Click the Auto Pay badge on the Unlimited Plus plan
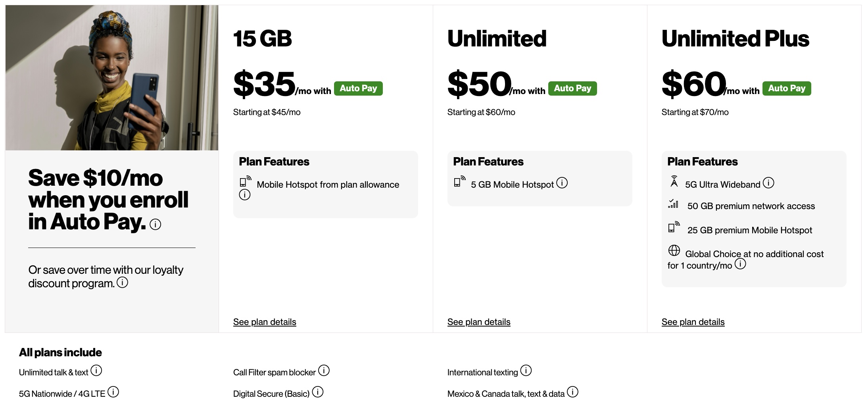Viewport: 868px width, 415px height. (786, 88)
